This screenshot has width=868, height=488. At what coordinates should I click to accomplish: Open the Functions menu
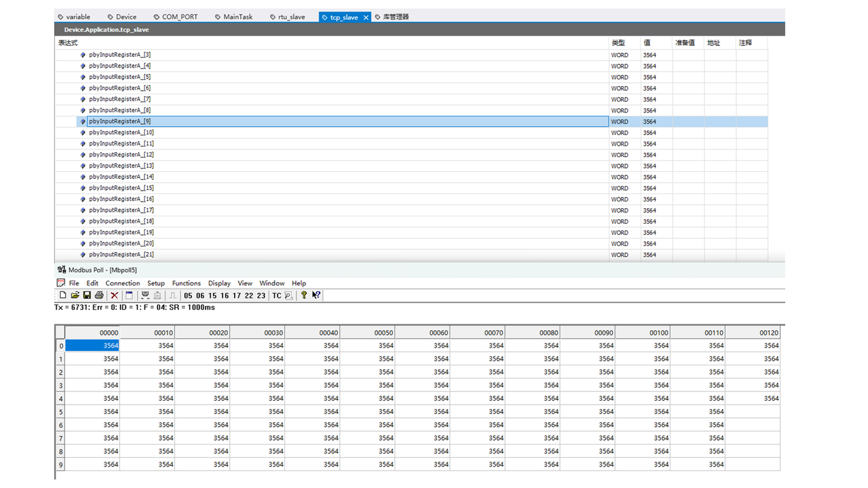click(186, 283)
